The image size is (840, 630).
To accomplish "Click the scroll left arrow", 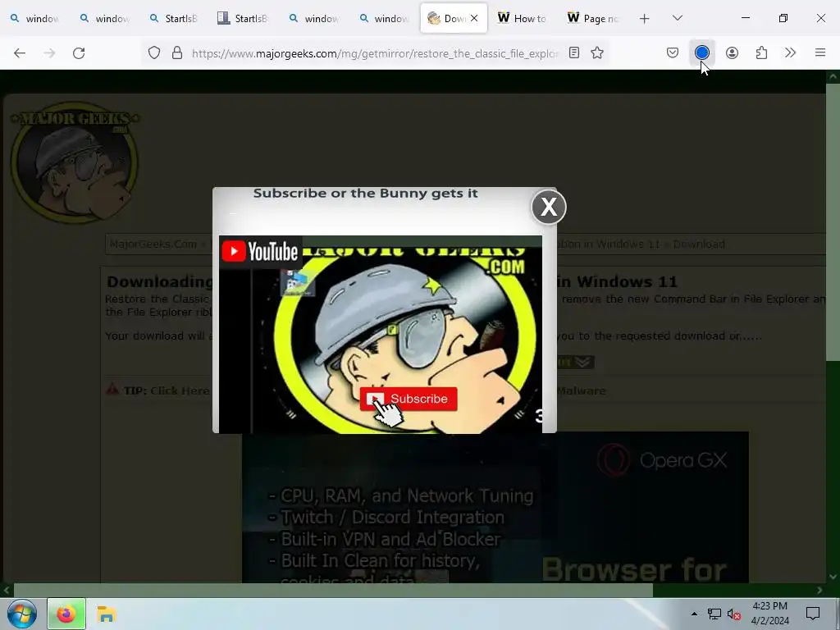I will pyautogui.click(x=7, y=590).
